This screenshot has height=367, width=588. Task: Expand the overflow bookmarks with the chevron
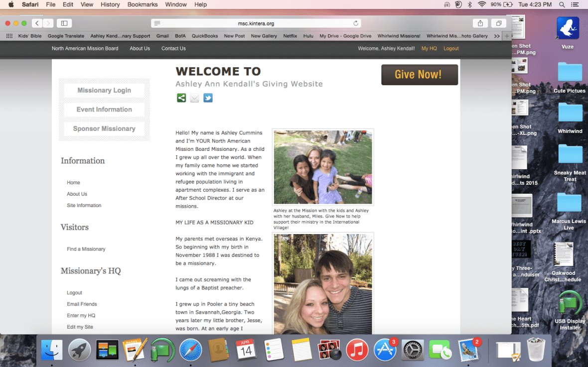coord(496,35)
